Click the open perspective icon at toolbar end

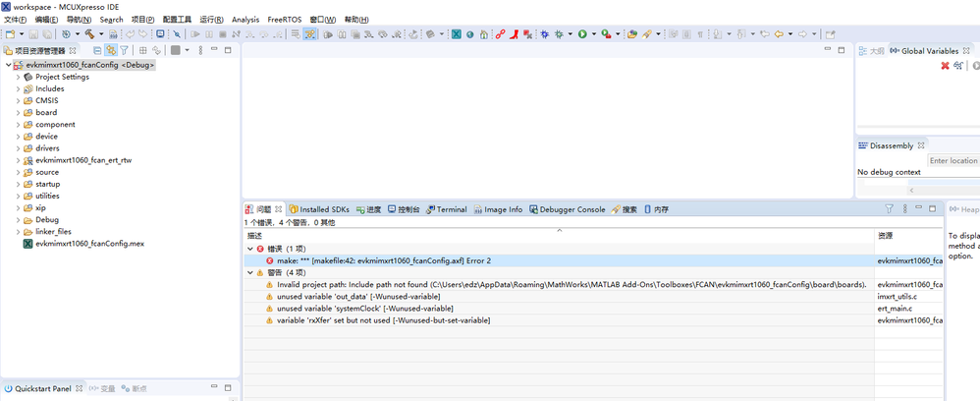830,34
